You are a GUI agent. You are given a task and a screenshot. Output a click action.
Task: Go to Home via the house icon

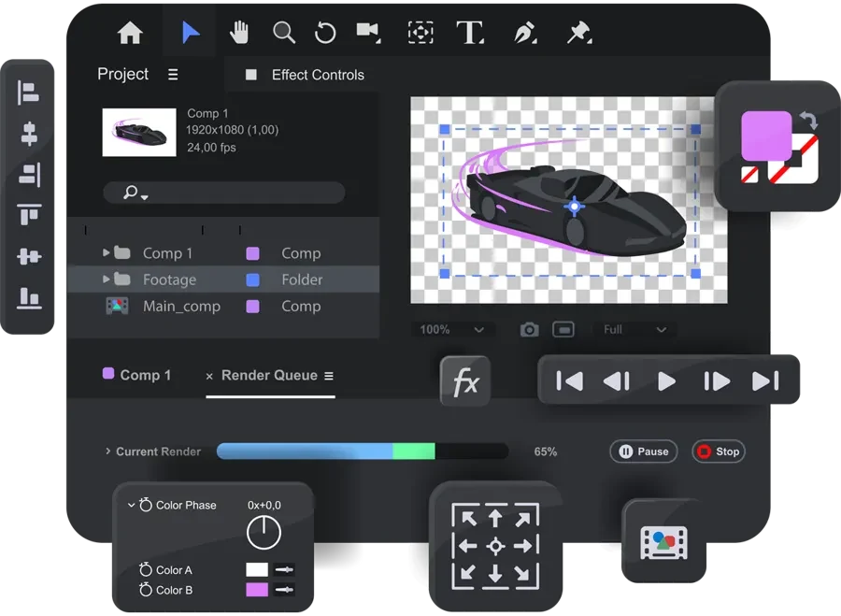coord(130,33)
